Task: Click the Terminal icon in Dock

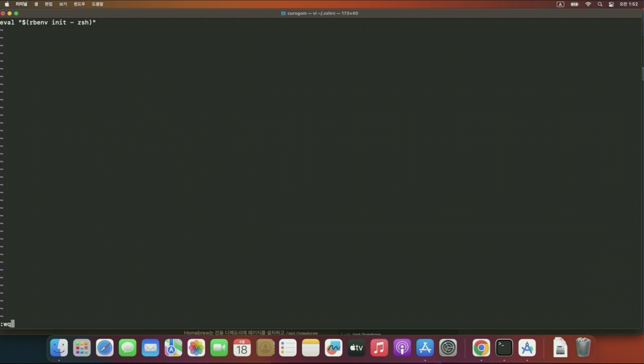Action: pos(504,348)
